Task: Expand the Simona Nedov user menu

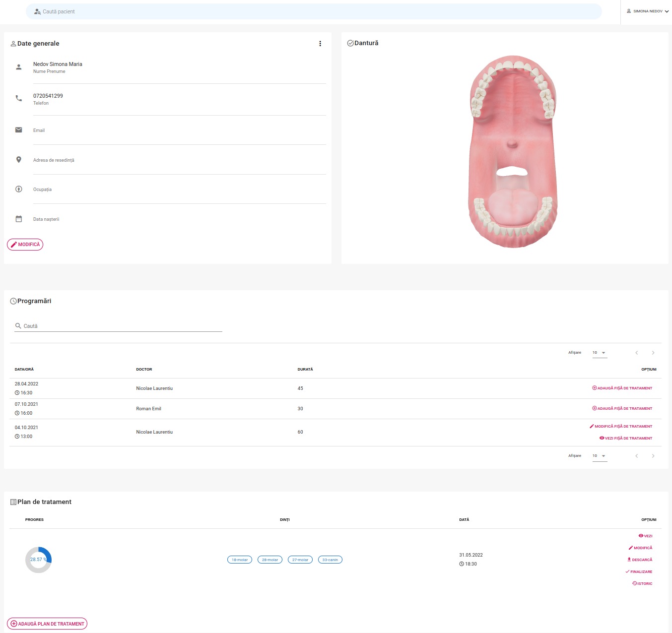Action: click(648, 11)
